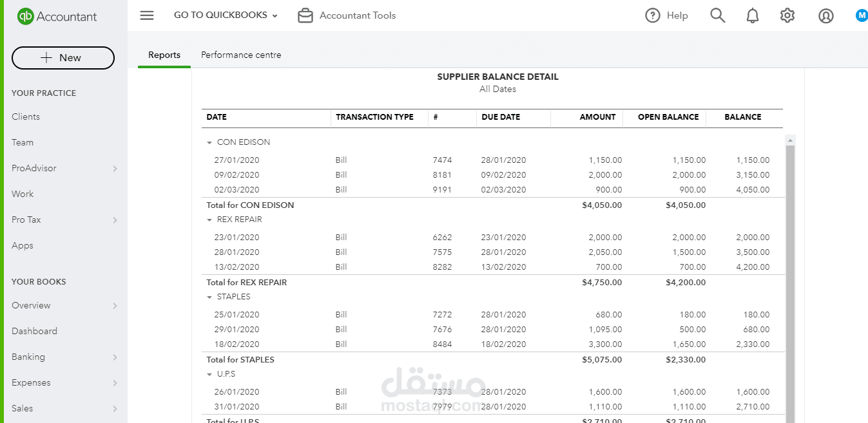Expand the Banking sidebar submenu
Screen dimensions: 868x423
pyautogui.click(x=115, y=357)
